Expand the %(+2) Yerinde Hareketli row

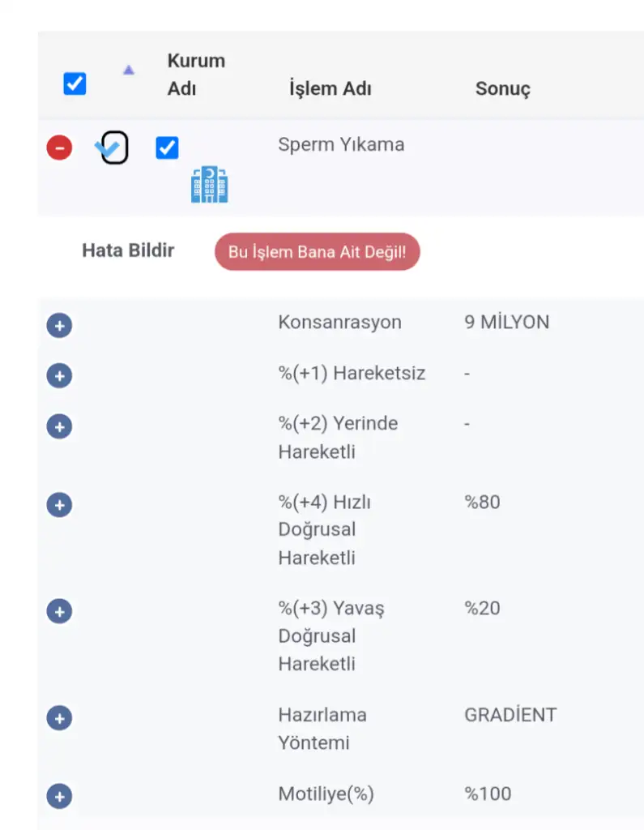point(59,426)
